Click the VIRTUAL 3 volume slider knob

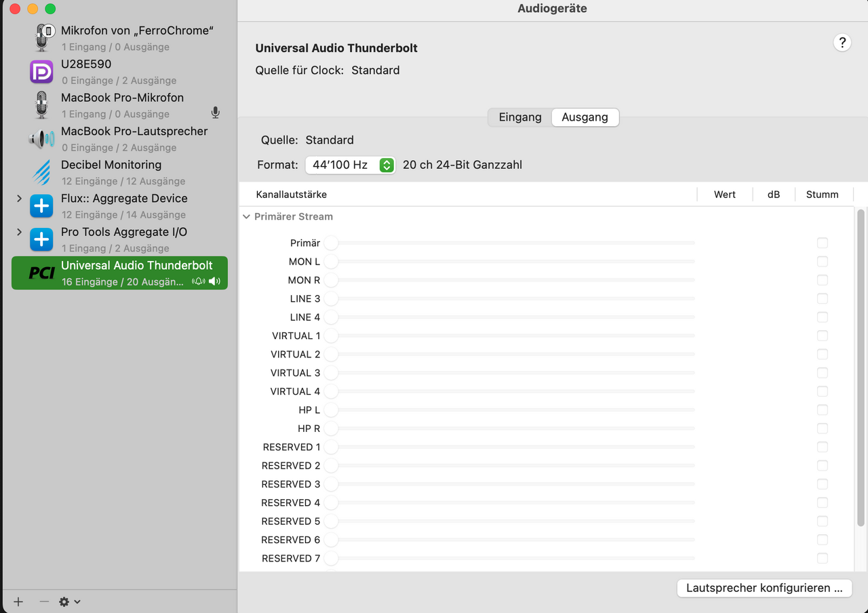[331, 373]
